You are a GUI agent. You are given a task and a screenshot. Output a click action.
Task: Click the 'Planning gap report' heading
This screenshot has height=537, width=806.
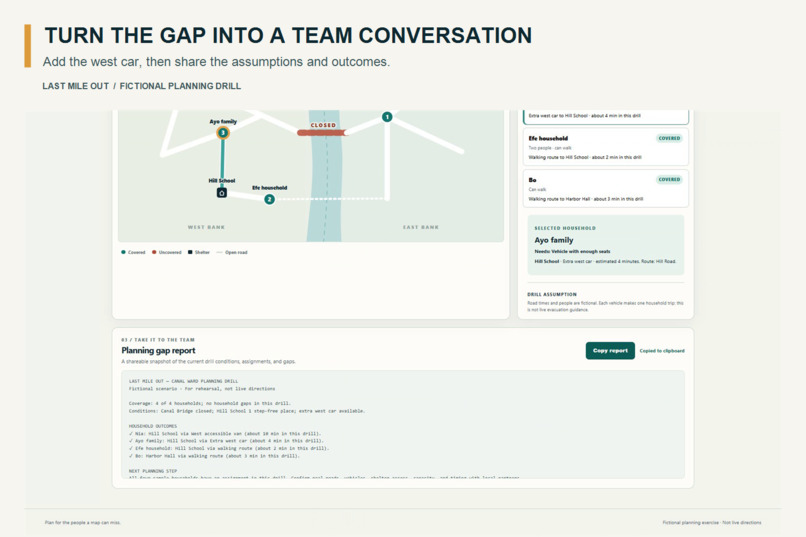click(x=158, y=350)
